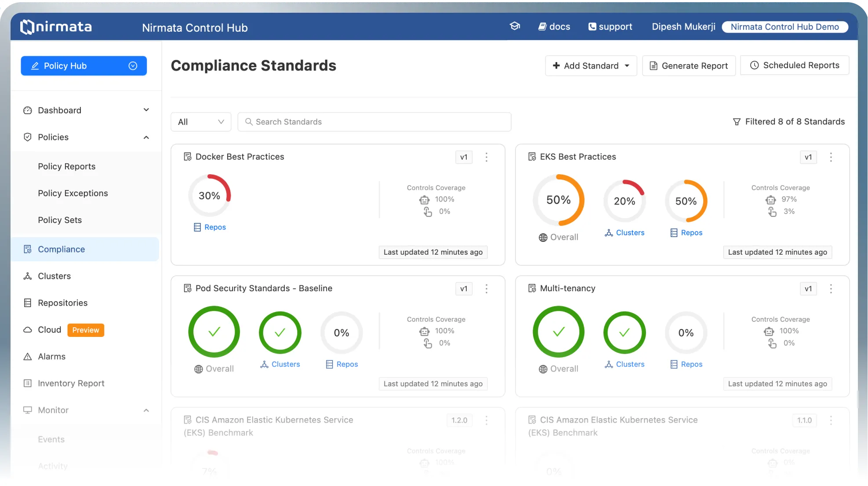Image resolution: width=868 pixels, height=486 pixels.
Task: Open Docker Best Practices three-dot menu
Action: click(x=487, y=157)
